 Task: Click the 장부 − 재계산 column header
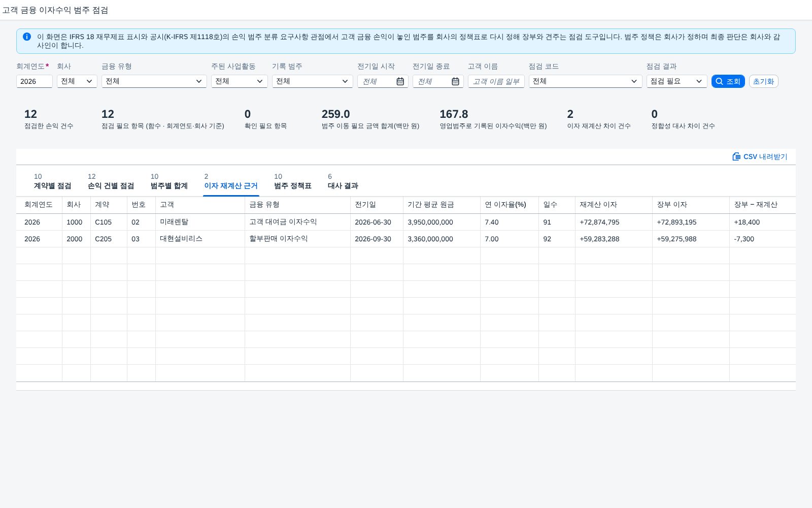coord(762,205)
